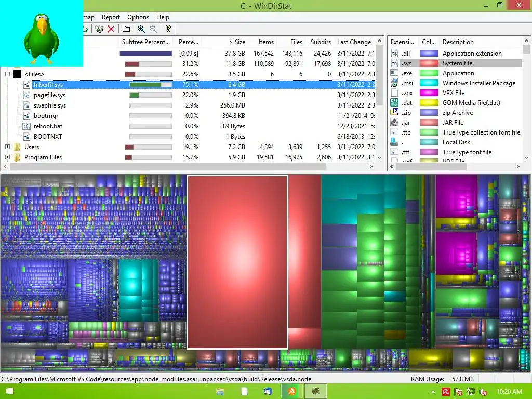Click the swapfile.sys file icon

click(27, 105)
